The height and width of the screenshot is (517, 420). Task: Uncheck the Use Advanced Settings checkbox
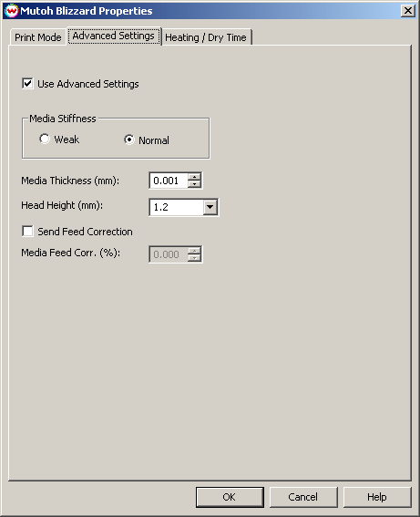coord(27,83)
